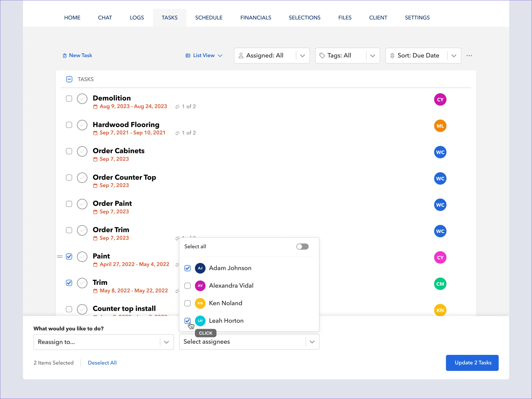Collapse the Select assignees dropdown
Viewport: 532px width, 399px height.
click(249, 342)
